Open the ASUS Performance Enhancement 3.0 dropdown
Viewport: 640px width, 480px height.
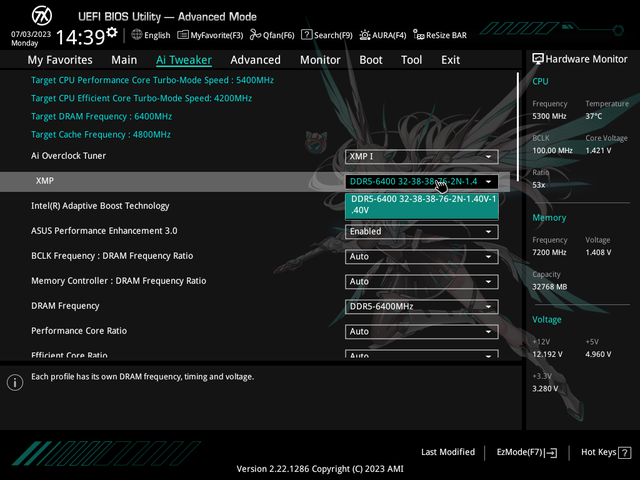pos(421,232)
